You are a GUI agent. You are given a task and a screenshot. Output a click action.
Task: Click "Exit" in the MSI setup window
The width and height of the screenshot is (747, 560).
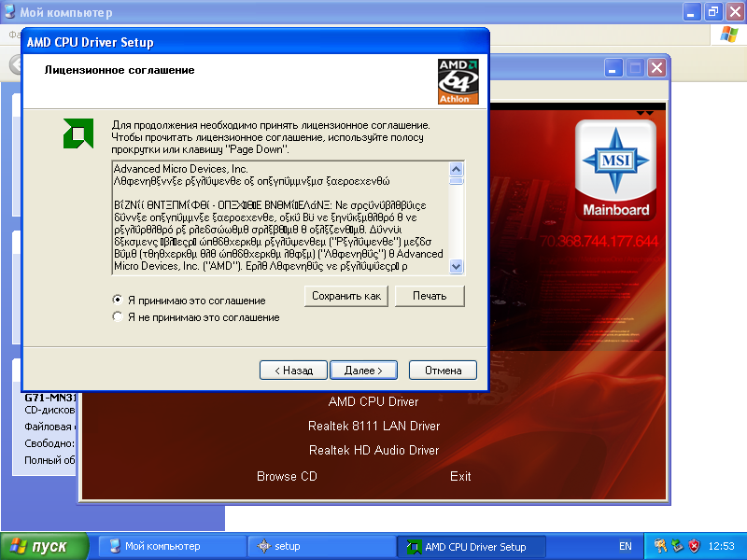point(460,476)
